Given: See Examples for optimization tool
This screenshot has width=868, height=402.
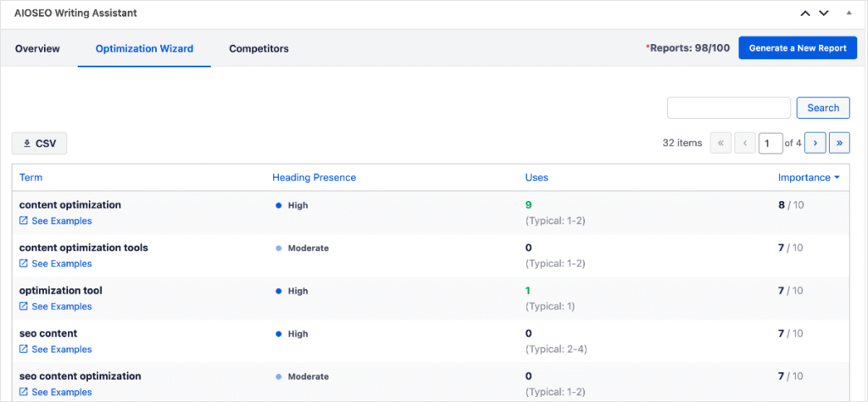Looking at the screenshot, I should point(55,306).
